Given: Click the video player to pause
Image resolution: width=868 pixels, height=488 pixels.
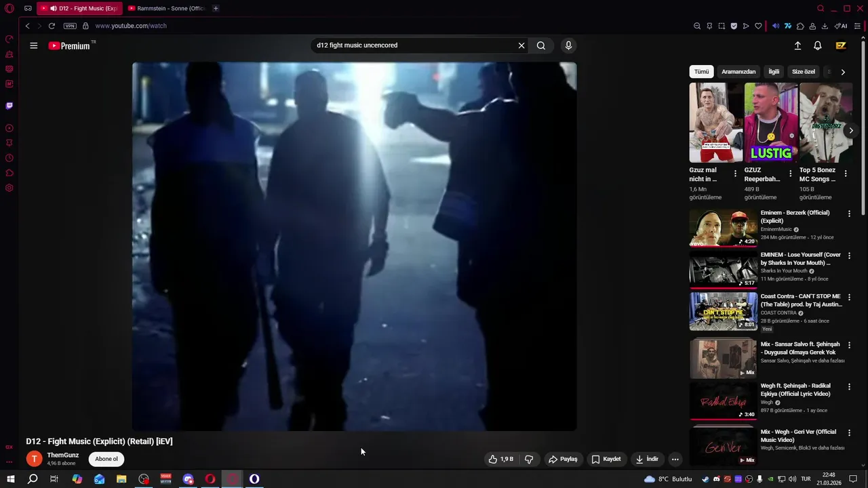Looking at the screenshot, I should pyautogui.click(x=354, y=247).
